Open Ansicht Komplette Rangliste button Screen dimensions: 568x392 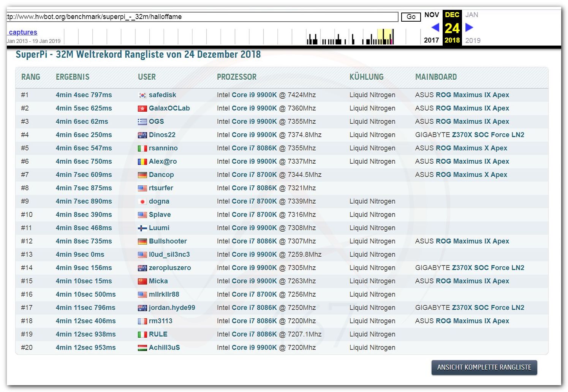tap(484, 367)
